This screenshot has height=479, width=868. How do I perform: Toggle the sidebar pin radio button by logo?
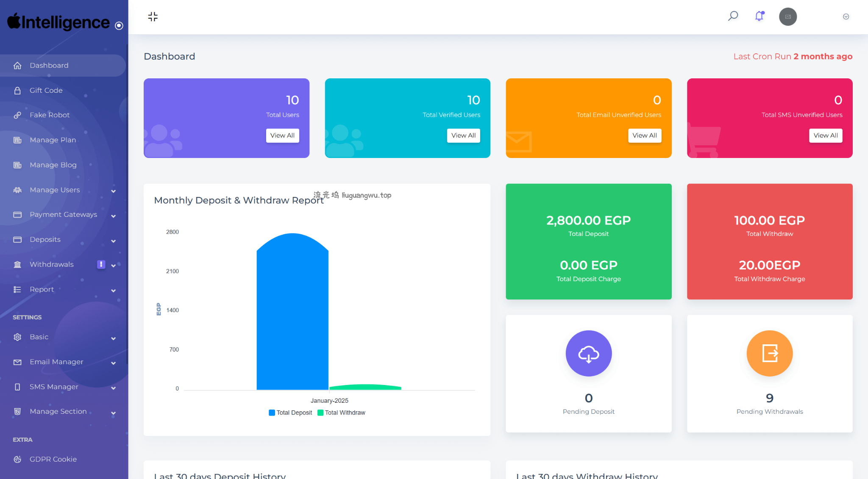(x=119, y=26)
